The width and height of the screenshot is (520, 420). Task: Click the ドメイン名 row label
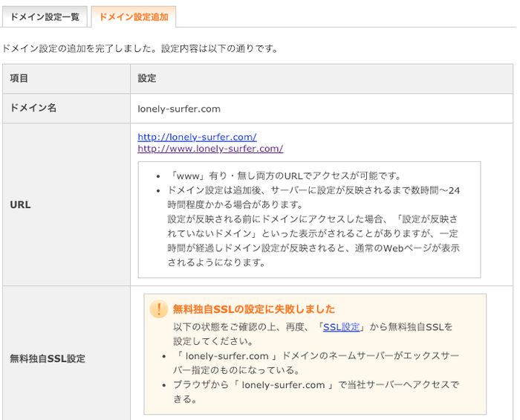click(x=33, y=108)
